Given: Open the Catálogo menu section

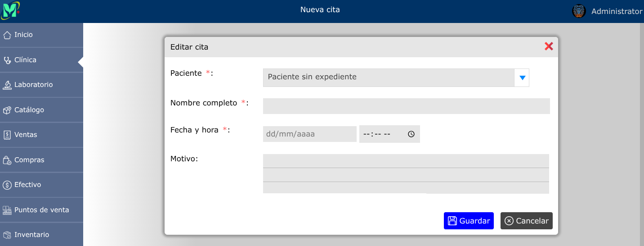Looking at the screenshot, I should [41, 110].
